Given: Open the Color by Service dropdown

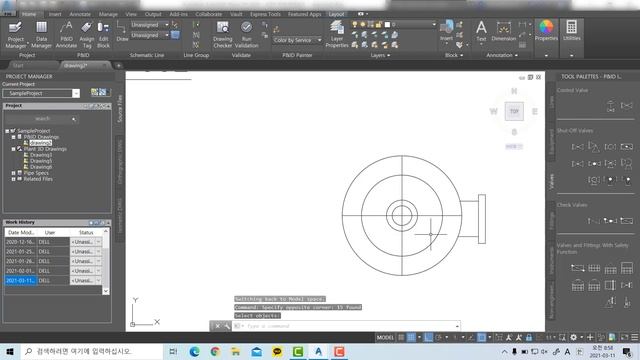Looking at the screenshot, I should tap(319, 40).
